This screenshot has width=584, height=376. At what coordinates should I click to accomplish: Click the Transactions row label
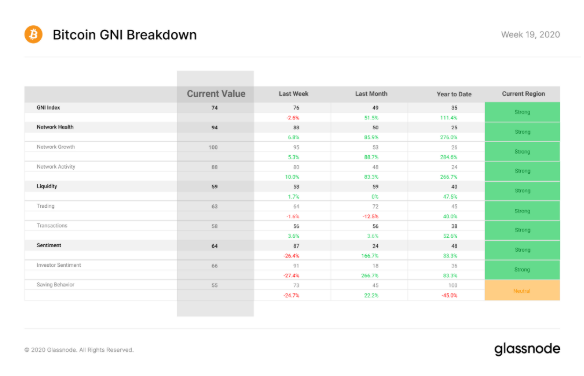(52, 226)
